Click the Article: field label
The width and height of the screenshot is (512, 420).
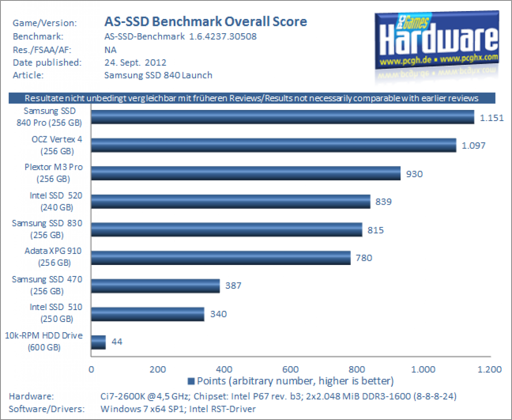click(x=28, y=75)
